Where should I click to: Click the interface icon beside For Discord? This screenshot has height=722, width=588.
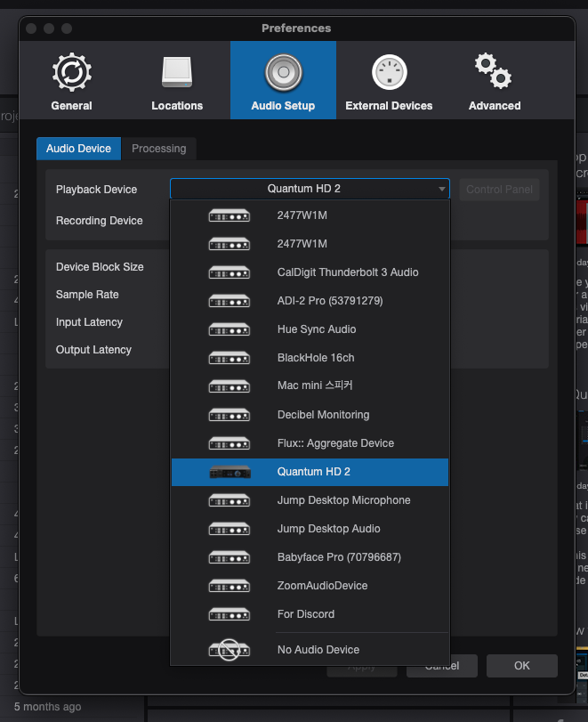click(230, 614)
